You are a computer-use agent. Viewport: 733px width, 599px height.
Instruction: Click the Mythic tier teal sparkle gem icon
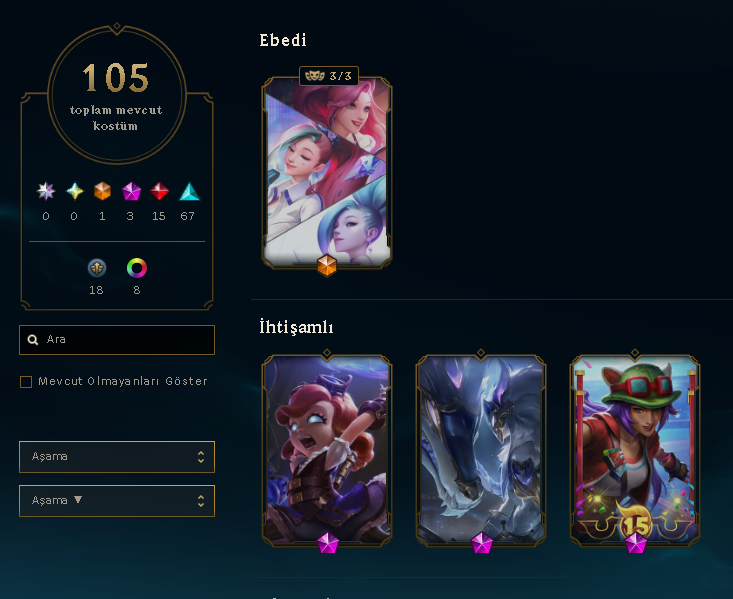[x=74, y=191]
